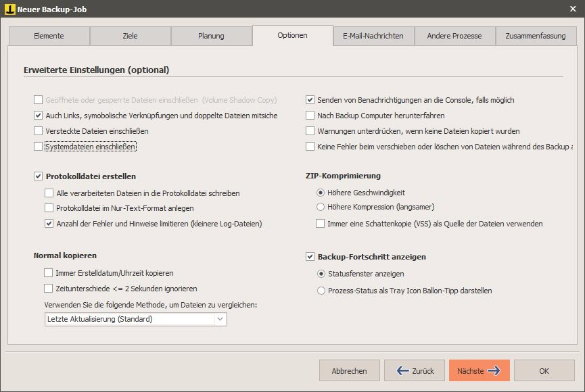585x392 pixels.
Task: Disable Backup-Fortschritt anzeigen checkbox
Action: point(311,257)
